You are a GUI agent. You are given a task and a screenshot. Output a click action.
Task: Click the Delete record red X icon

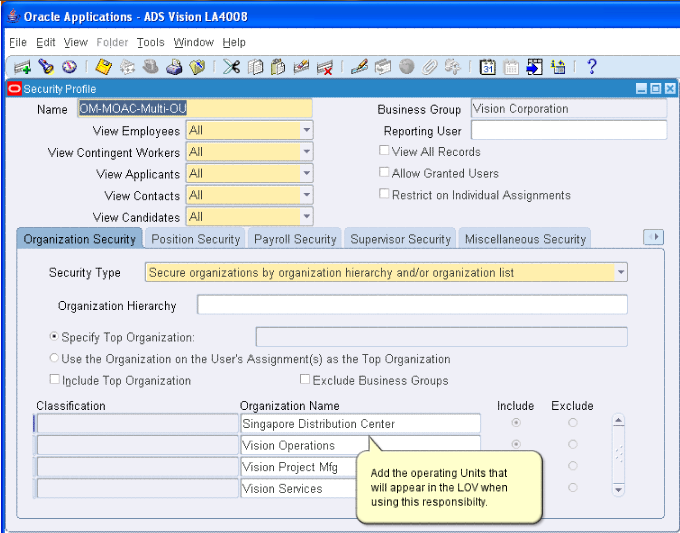coord(324,68)
